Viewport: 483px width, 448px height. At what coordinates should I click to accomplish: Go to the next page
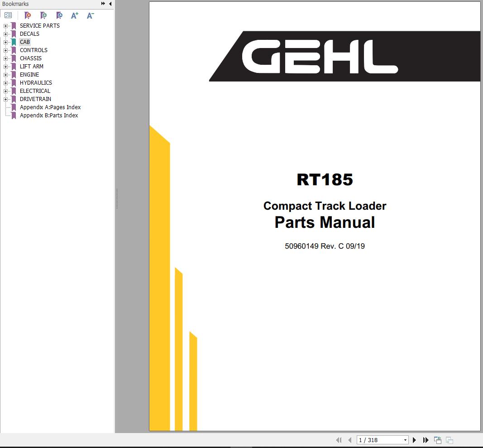[x=414, y=440]
